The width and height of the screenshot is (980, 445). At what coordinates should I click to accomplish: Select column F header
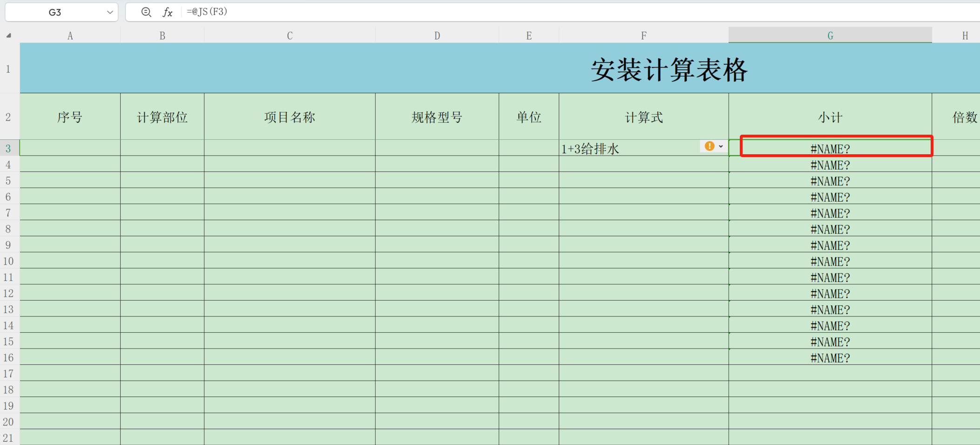click(x=644, y=35)
